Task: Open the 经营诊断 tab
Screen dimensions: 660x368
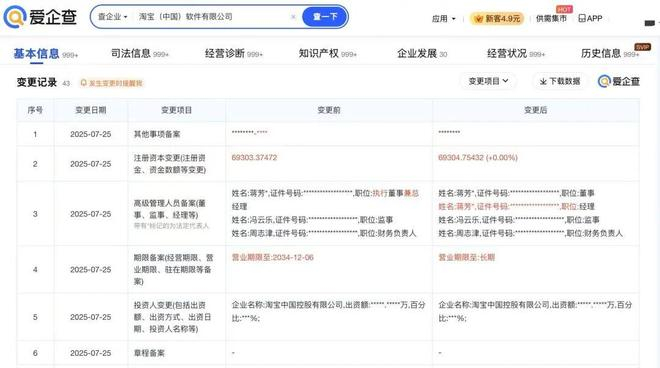Action: [x=234, y=53]
